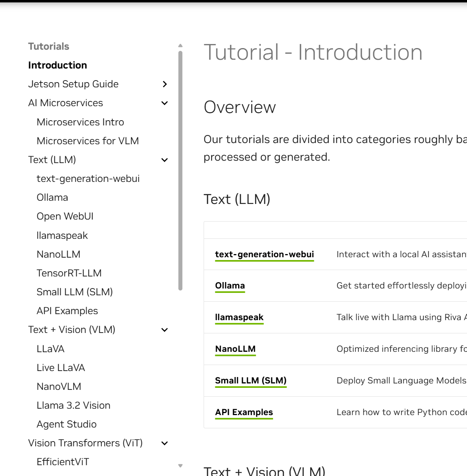Open TensorRT-LLM sidebar entry
467x476 pixels.
[69, 273]
